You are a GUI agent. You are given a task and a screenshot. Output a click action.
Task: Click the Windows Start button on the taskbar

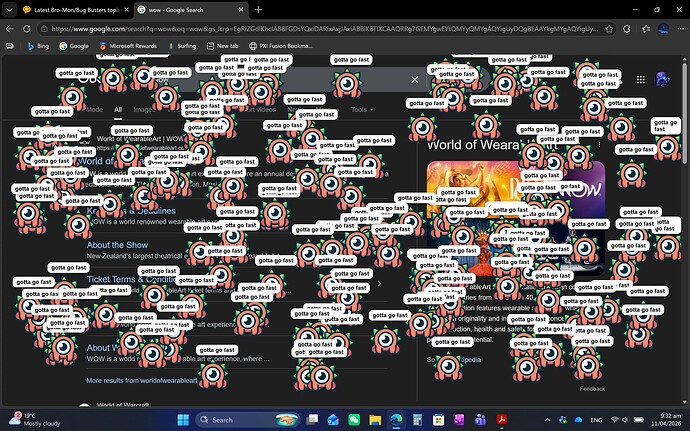pyautogui.click(x=183, y=419)
